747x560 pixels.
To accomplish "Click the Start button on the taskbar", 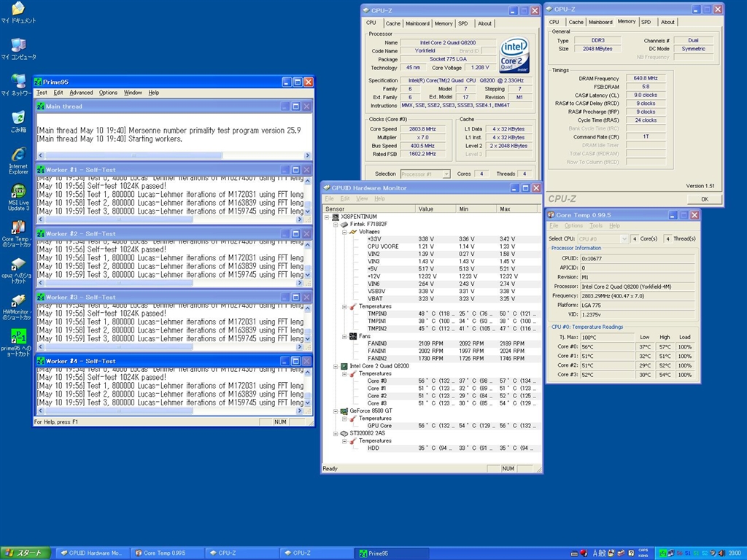I will 26,553.
